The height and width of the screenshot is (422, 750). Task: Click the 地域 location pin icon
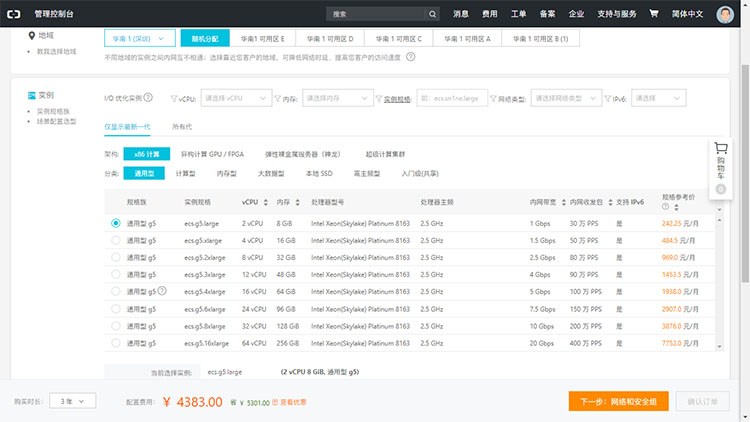coord(32,35)
